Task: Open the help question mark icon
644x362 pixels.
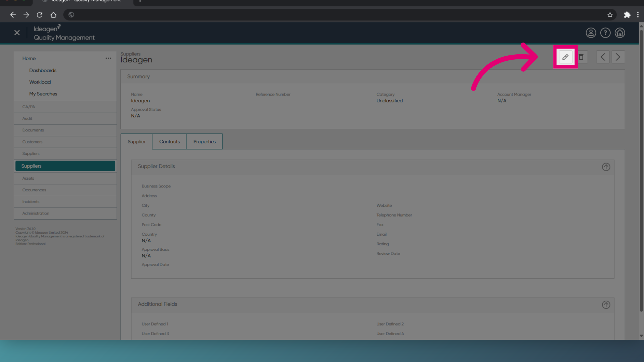Action: point(605,33)
